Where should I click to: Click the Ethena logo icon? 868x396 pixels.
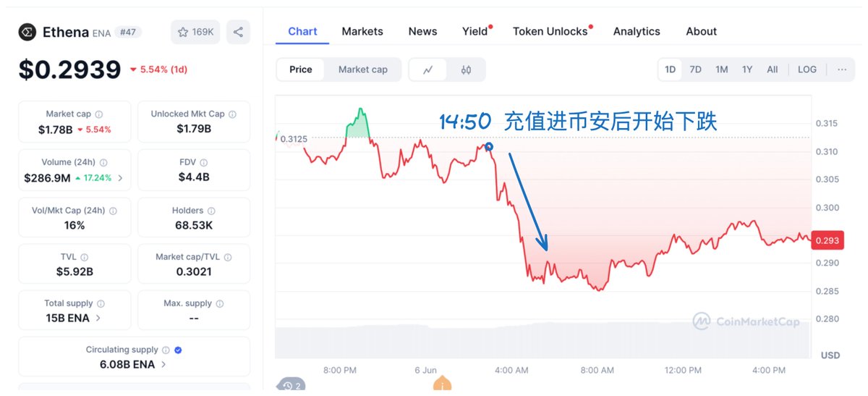(27, 32)
